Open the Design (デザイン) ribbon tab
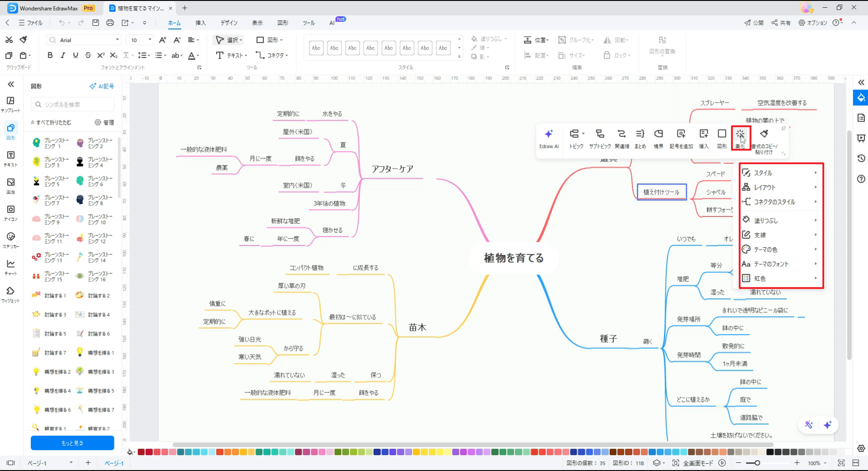Screen dimensions: 868x471 click(229, 23)
